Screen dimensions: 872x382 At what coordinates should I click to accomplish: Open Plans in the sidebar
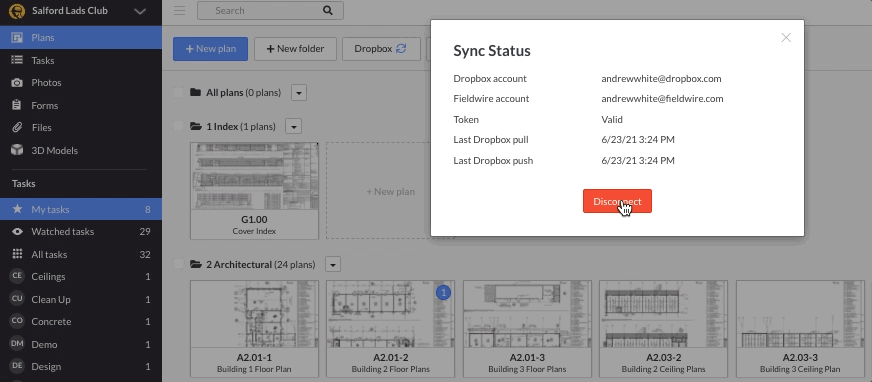(81, 38)
